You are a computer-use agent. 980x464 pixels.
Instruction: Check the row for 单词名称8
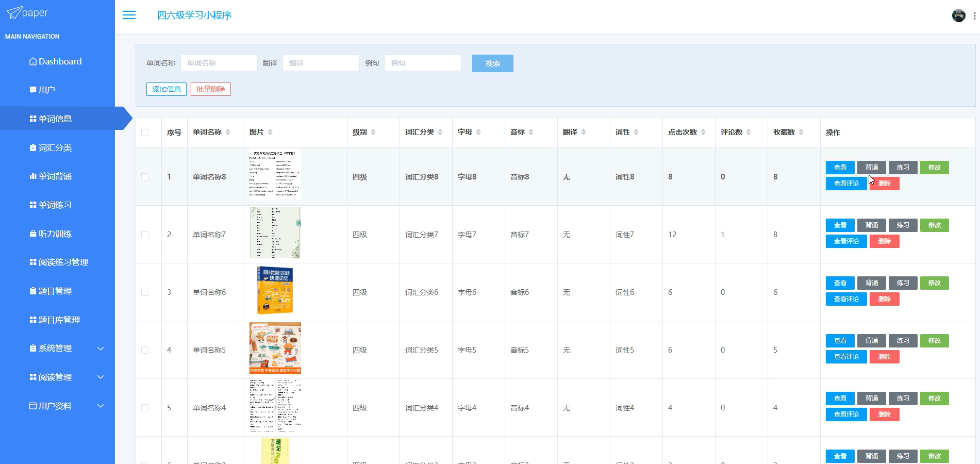145,177
